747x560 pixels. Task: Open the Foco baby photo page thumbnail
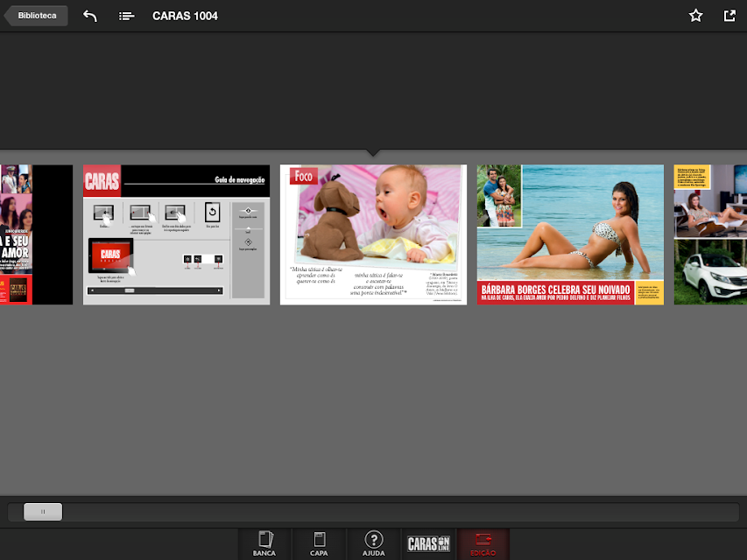pyautogui.click(x=373, y=234)
